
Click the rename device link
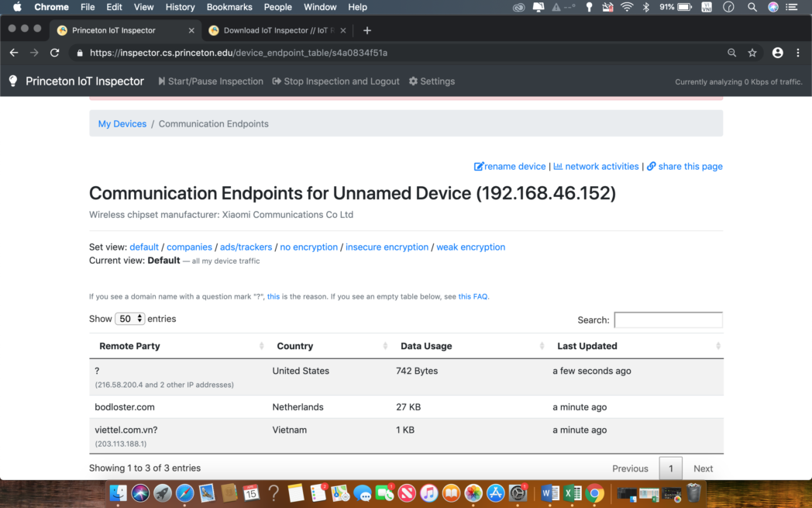click(x=510, y=167)
